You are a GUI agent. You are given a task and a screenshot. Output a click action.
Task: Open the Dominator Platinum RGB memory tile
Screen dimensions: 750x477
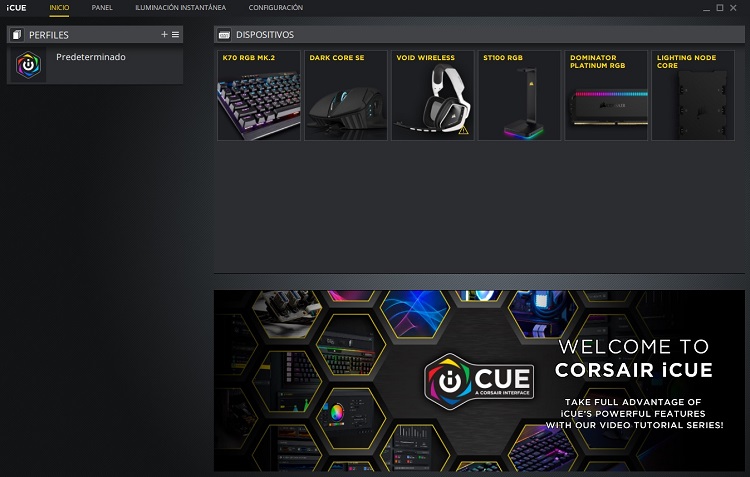pos(606,95)
